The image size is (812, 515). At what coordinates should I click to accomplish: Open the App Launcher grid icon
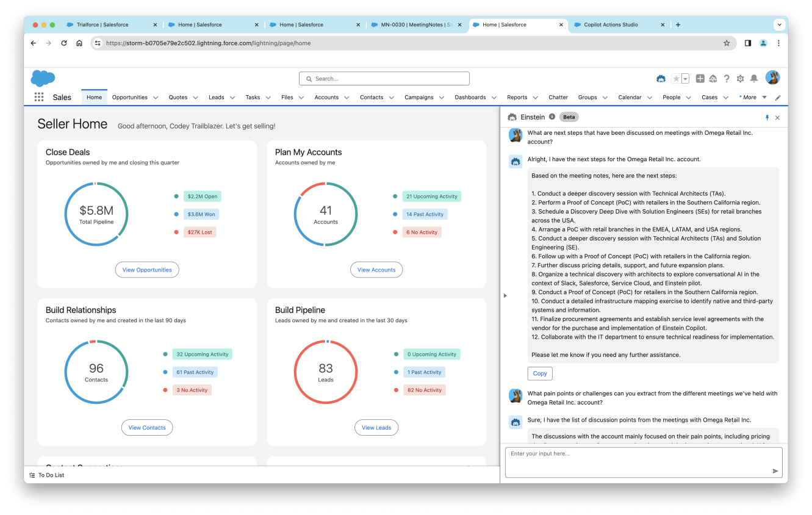pyautogui.click(x=39, y=97)
